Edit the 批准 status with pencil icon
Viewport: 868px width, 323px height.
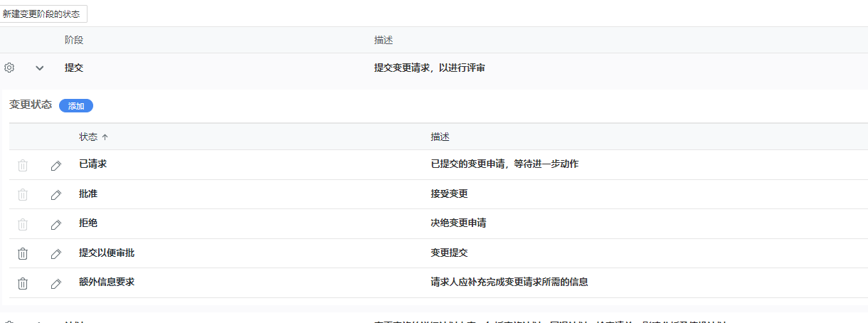[56, 194]
